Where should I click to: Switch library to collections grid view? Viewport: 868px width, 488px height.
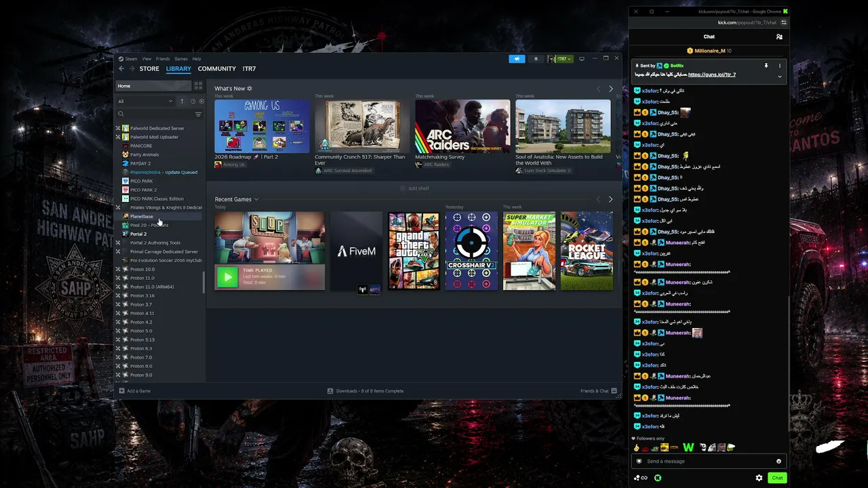pos(198,86)
